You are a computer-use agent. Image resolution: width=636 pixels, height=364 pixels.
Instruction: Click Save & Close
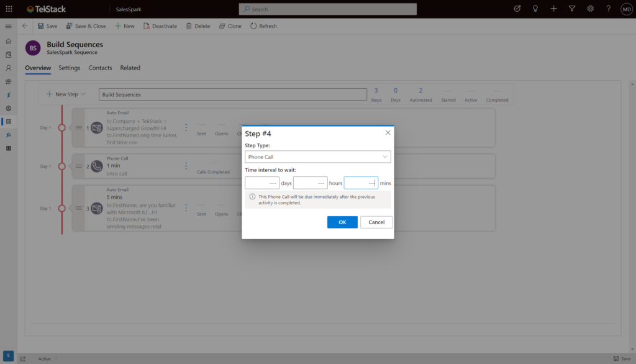[86, 26]
